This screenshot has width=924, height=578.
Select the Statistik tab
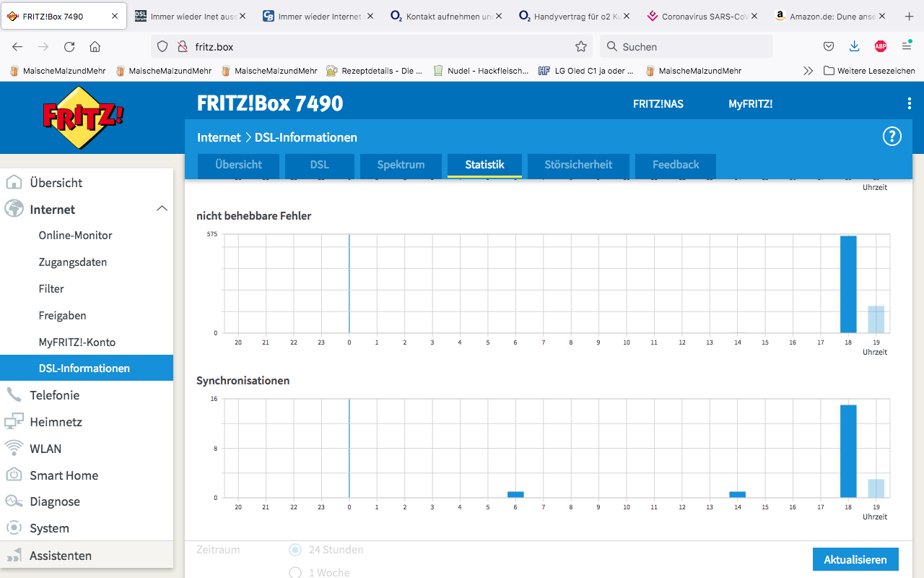[484, 165]
